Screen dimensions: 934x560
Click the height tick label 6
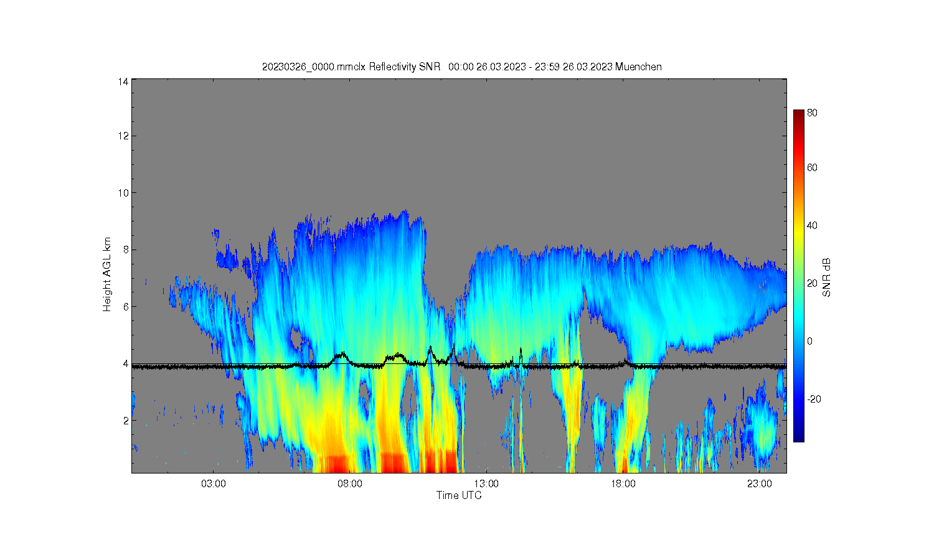(126, 307)
